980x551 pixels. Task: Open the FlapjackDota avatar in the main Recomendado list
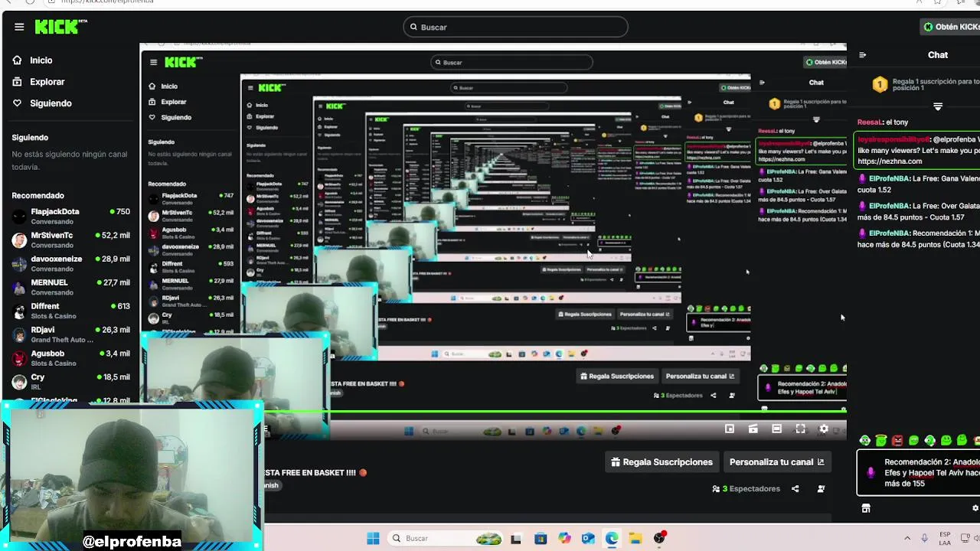19,217
